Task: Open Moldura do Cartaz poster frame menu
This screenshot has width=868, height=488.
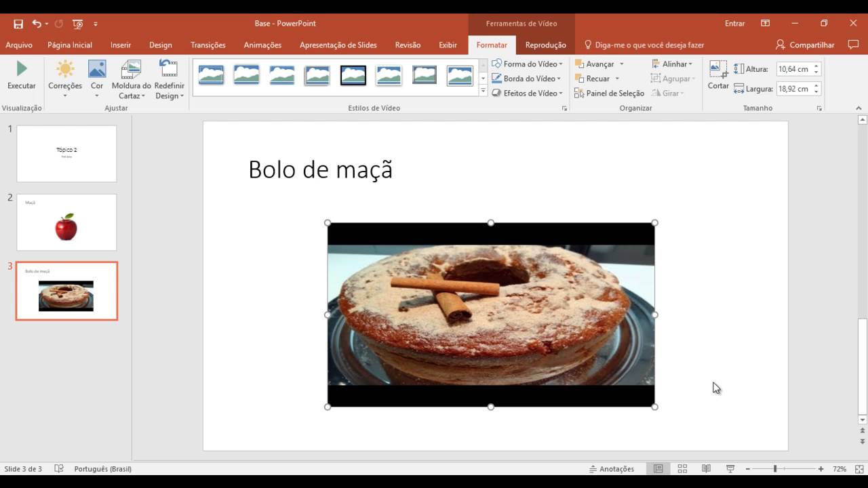Action: [132, 79]
